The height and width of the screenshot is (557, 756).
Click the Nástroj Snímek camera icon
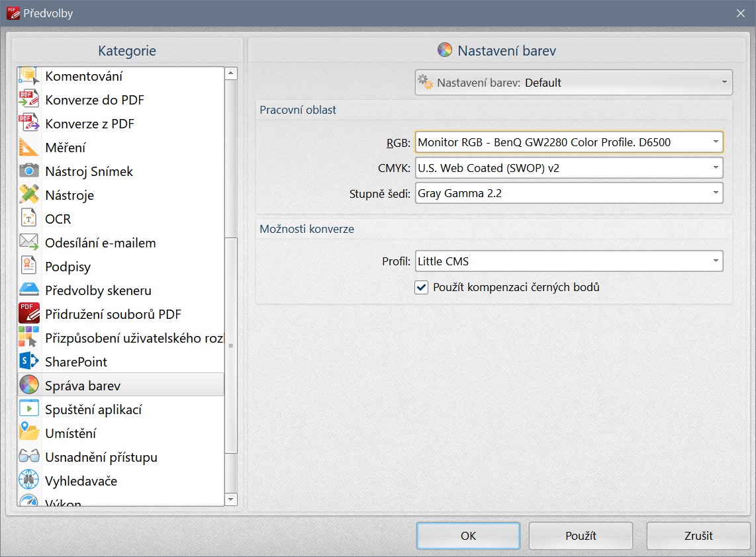click(x=29, y=171)
